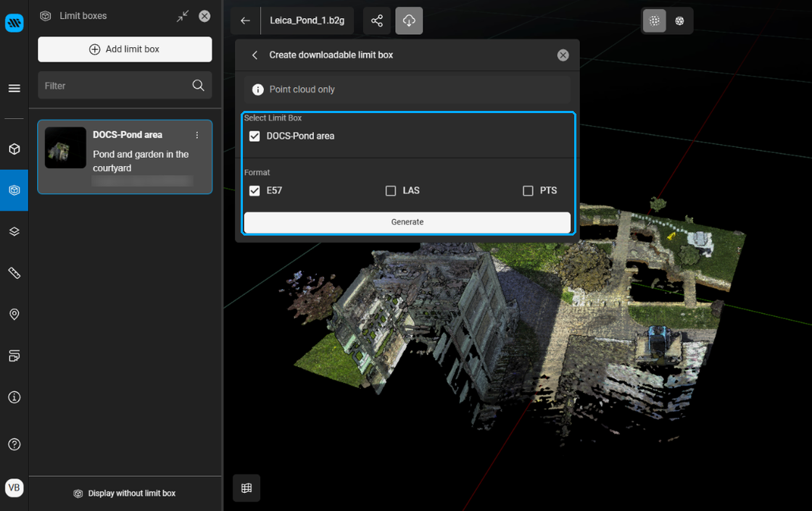Collapse the Limit boxes panel
The height and width of the screenshot is (511, 812).
point(182,16)
